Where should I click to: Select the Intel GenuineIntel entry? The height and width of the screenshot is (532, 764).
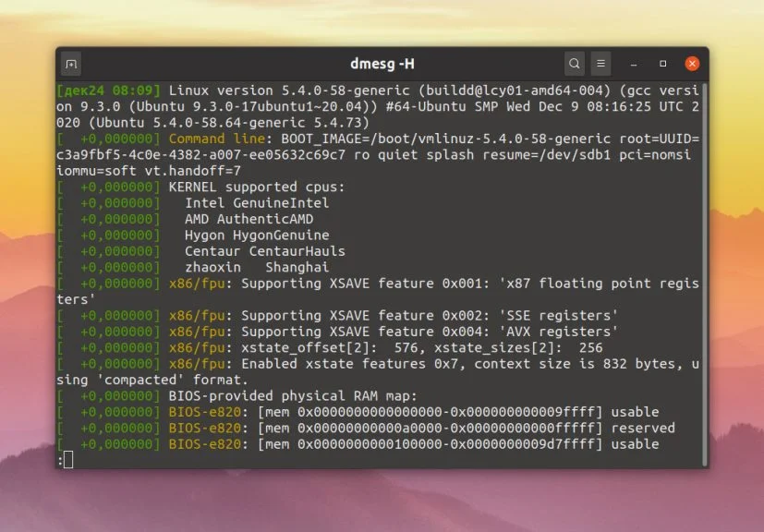pos(257,202)
